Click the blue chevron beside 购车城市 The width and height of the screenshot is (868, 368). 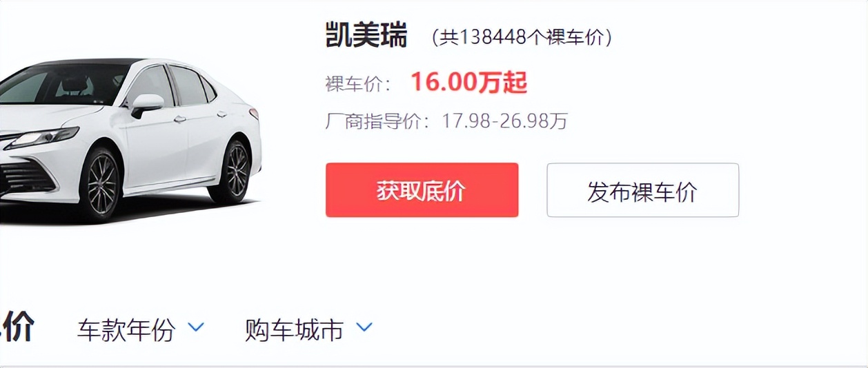pos(364,327)
